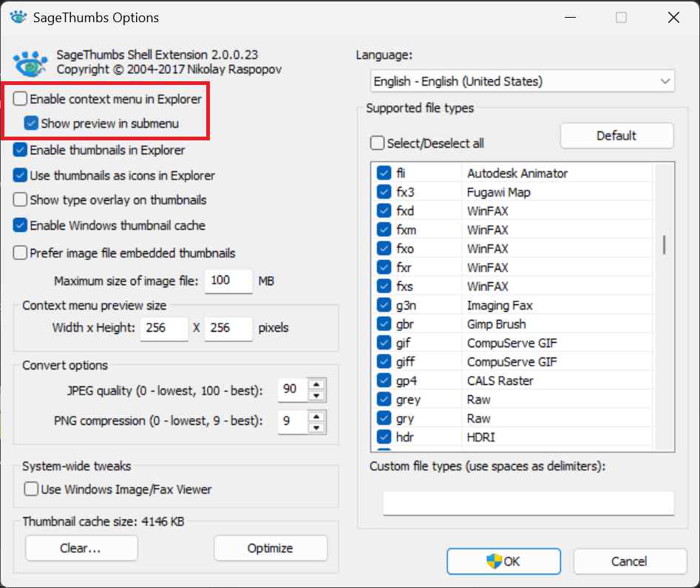Click the Cancel button
The width and height of the screenshot is (700, 588).
630,561
